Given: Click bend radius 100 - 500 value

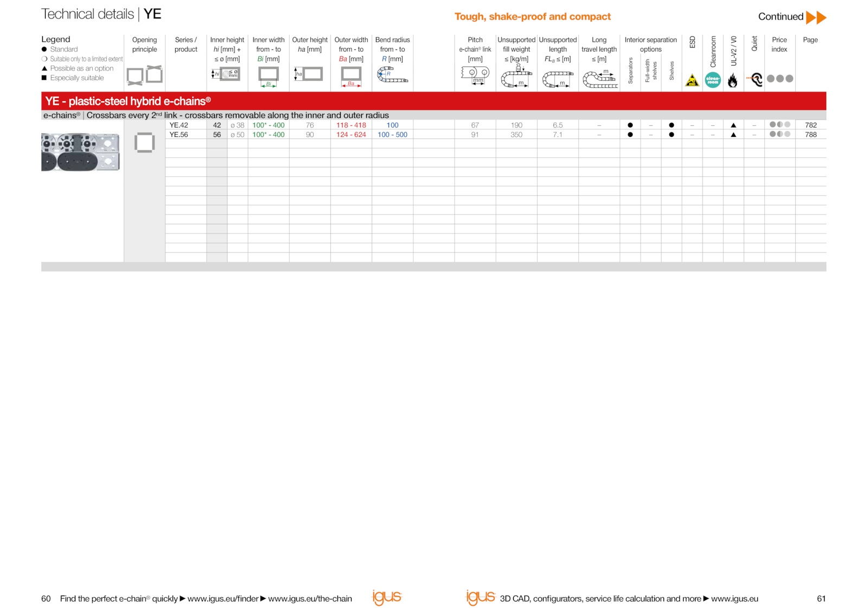Looking at the screenshot, I should click(x=392, y=135).
